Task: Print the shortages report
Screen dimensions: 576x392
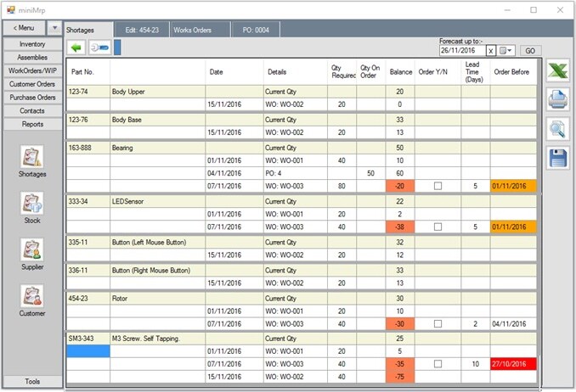Action: [557, 100]
